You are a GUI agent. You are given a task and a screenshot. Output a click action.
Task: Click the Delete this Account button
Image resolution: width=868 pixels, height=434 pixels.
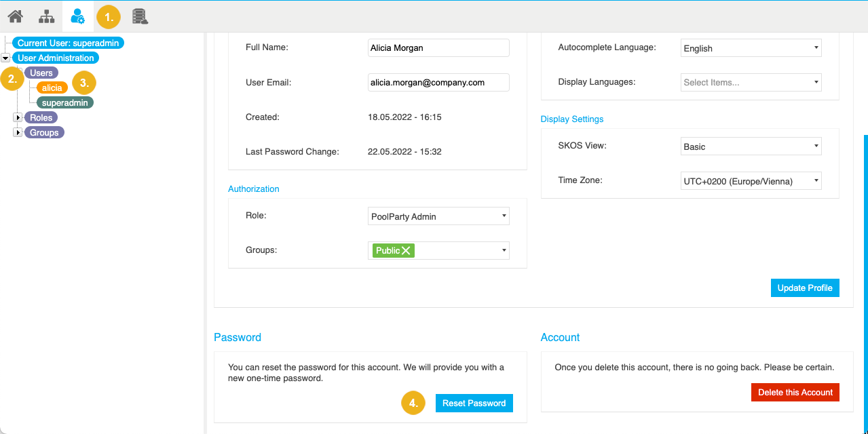click(x=795, y=392)
